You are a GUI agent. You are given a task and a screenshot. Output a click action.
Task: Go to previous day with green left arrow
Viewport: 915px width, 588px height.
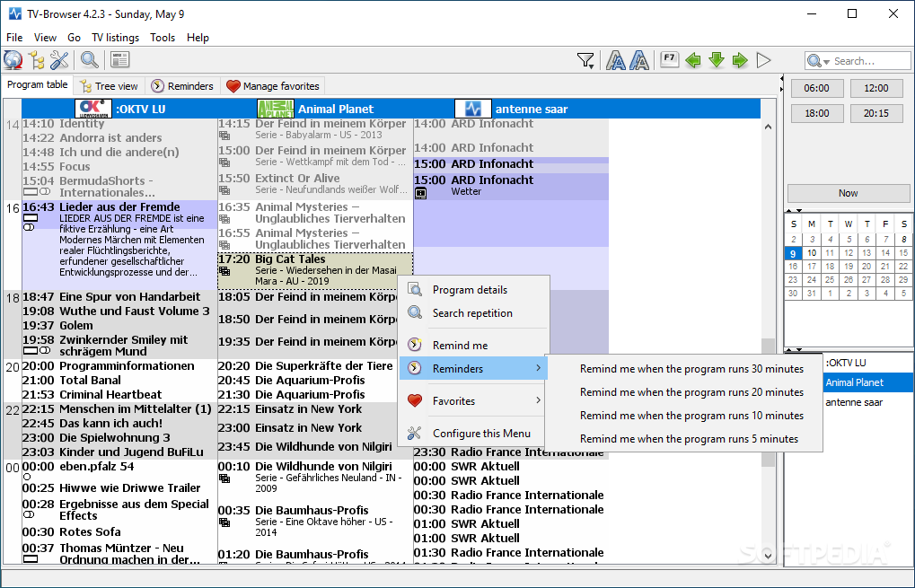[693, 60]
